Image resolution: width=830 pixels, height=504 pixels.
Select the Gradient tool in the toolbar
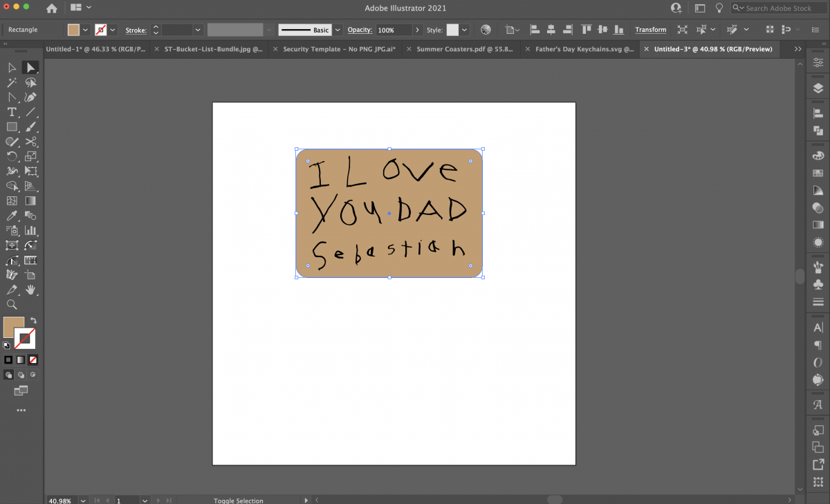click(30, 200)
